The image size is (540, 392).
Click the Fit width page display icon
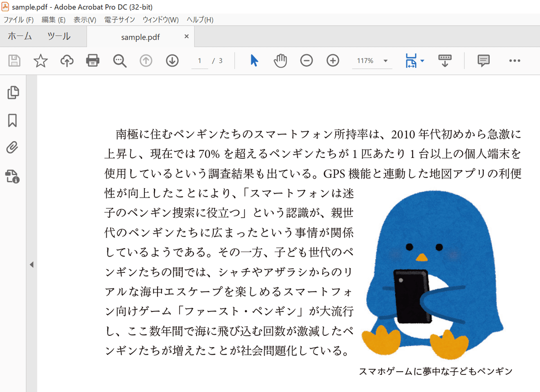[411, 61]
